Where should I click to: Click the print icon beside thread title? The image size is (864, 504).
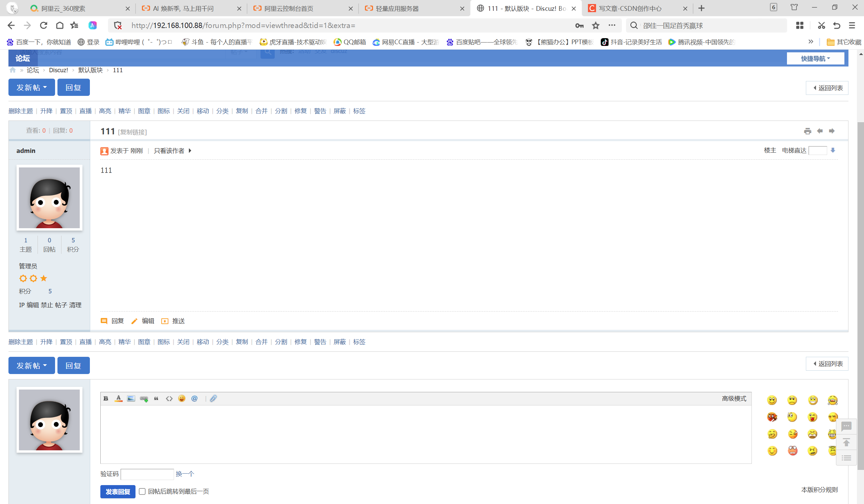click(808, 131)
